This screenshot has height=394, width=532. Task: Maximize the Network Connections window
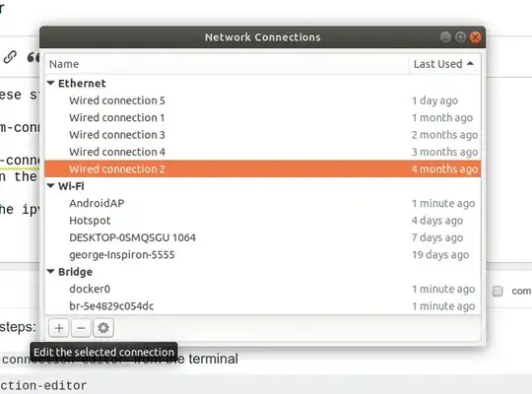[460, 37]
